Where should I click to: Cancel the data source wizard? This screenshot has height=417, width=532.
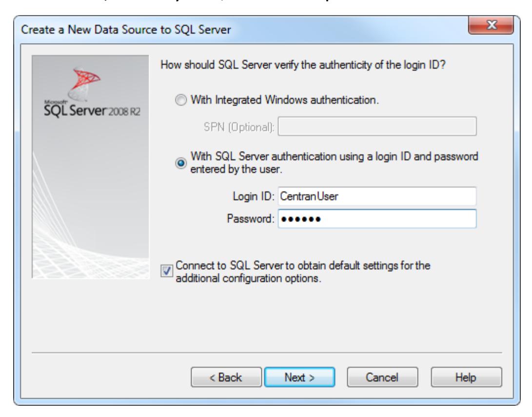(382, 377)
